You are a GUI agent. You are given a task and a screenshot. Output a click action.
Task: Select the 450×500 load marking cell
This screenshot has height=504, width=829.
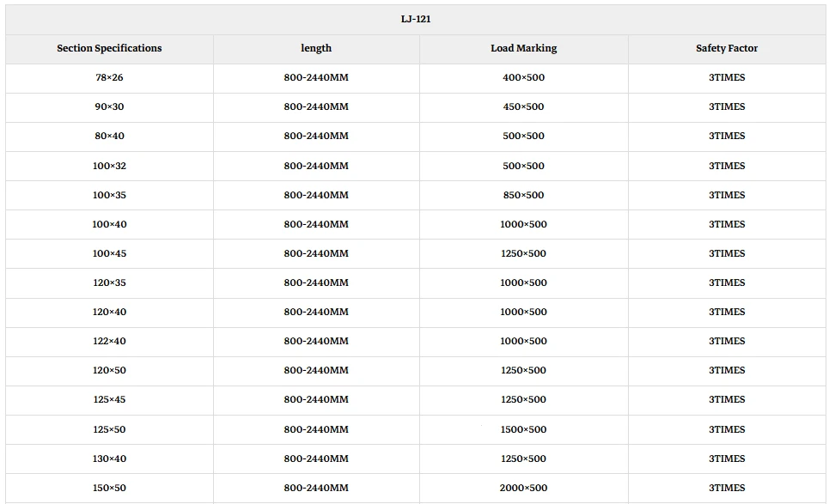click(x=523, y=106)
